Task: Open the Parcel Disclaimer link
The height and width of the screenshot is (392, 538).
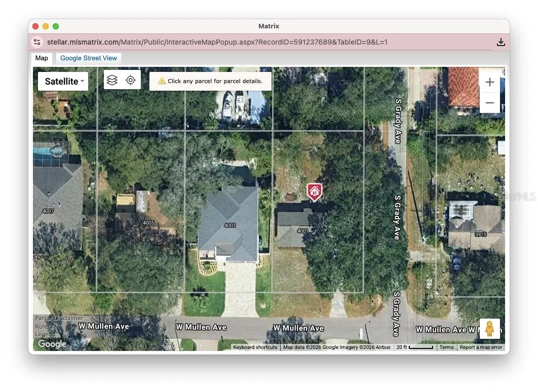Action: pyautogui.click(x=59, y=318)
